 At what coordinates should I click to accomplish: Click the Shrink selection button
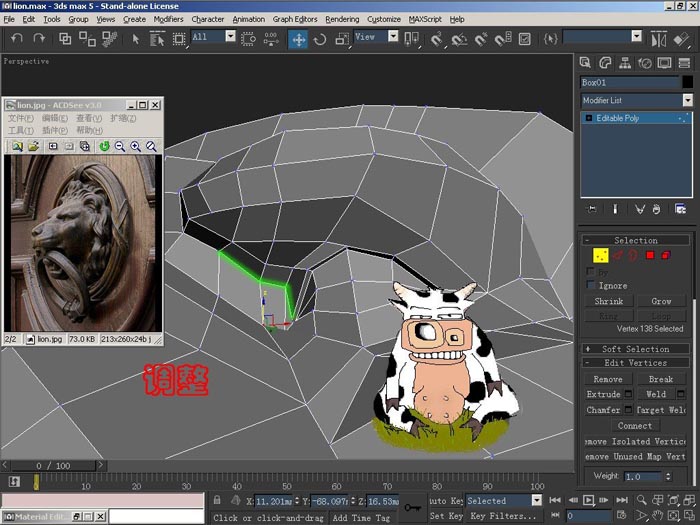click(x=609, y=301)
